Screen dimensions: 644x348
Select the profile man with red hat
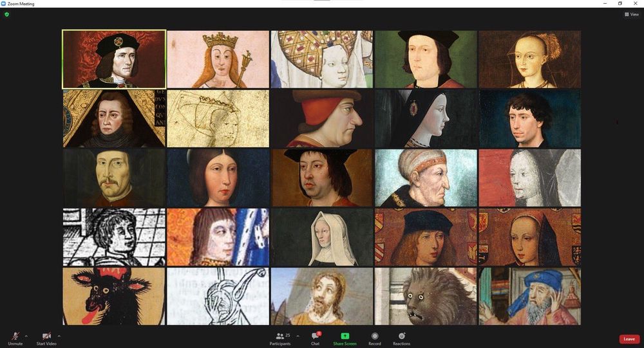click(x=322, y=118)
